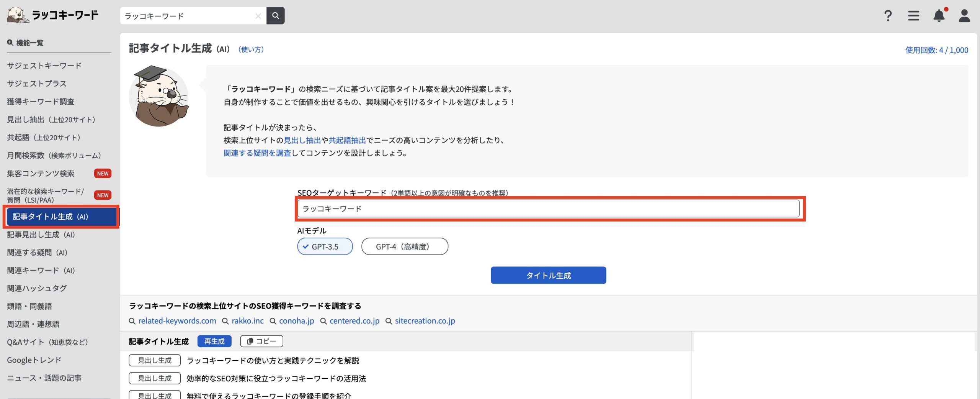Click the graduate otter mascot image
Viewport: 980px width, 399px height.
tap(159, 96)
